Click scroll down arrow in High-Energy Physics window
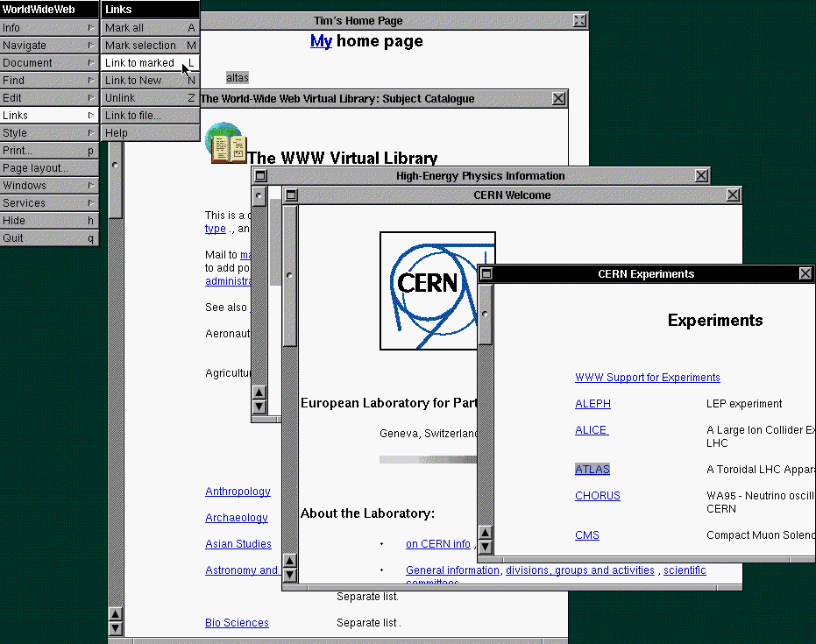Image resolution: width=816 pixels, height=644 pixels. [259, 407]
